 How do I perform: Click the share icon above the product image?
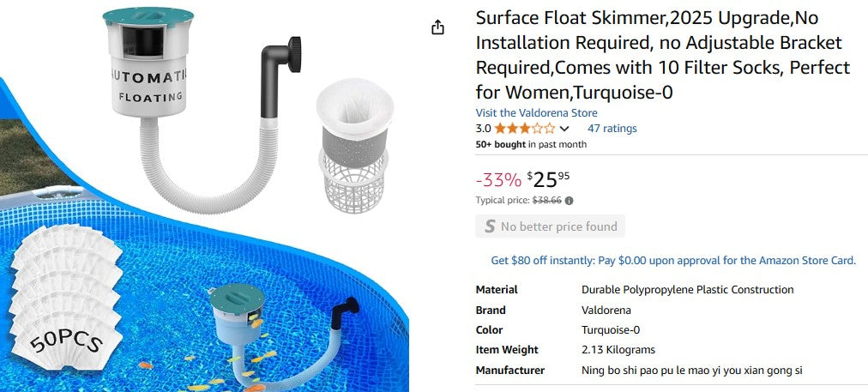[x=437, y=27]
